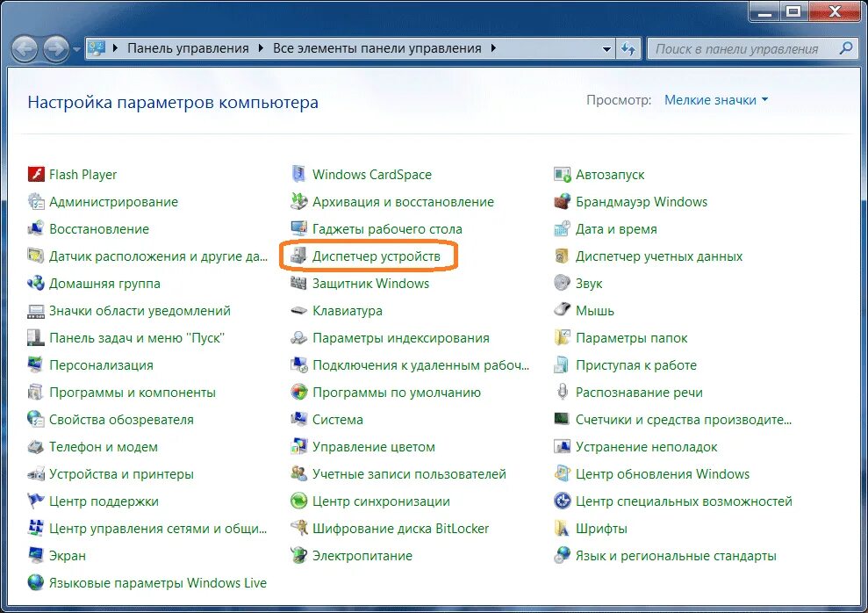Open Языковые параметры Windows Live link
868x613 pixels.
tap(158, 582)
